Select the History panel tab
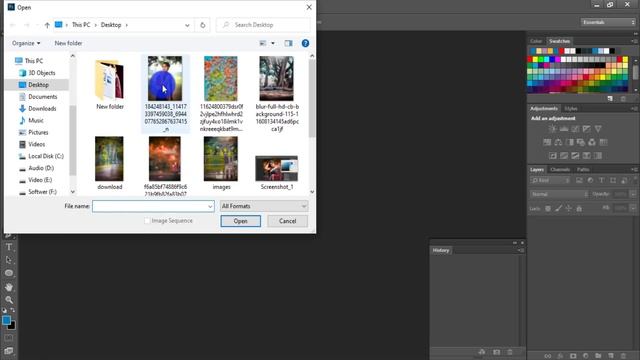Viewport: 640px width, 360px height. (x=441, y=250)
